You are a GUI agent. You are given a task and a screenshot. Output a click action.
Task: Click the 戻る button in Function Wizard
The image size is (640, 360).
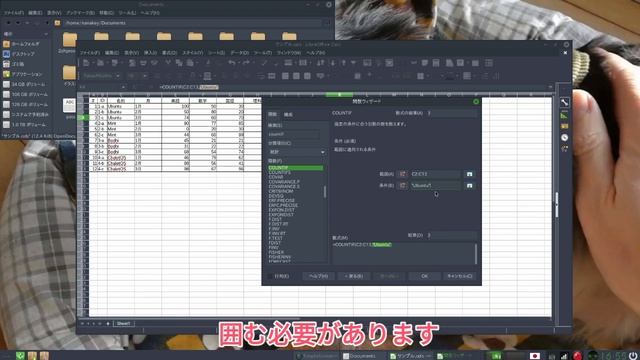pos(354,276)
